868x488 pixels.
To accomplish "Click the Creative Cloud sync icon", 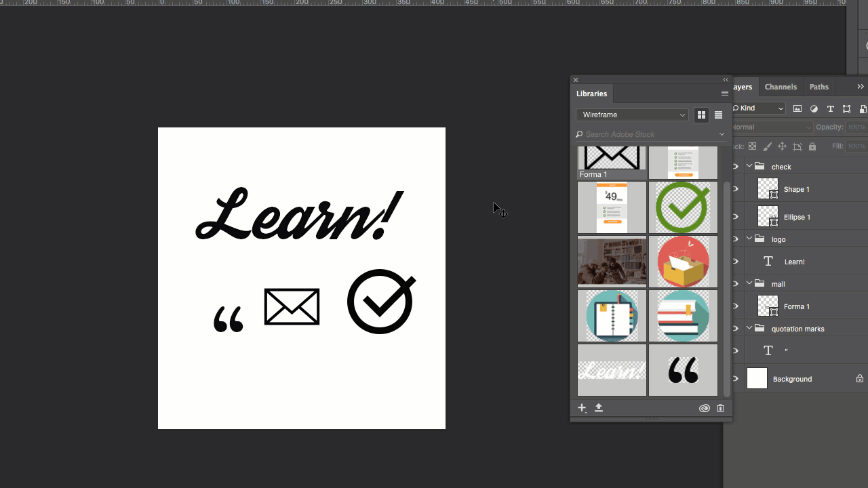I will [x=704, y=408].
